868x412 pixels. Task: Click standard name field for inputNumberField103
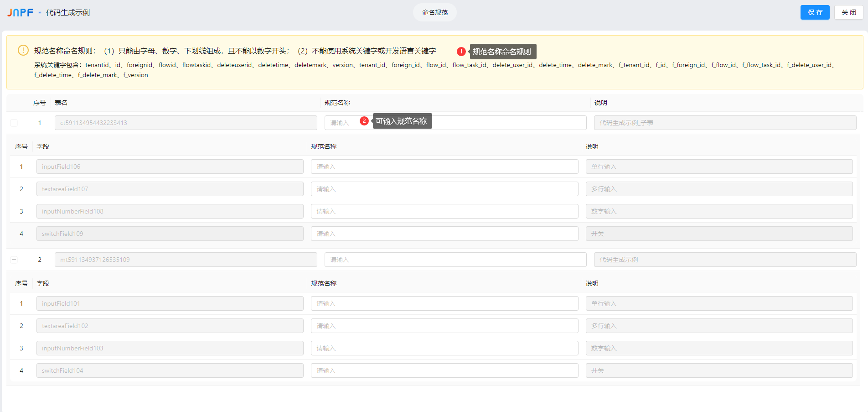coord(444,348)
